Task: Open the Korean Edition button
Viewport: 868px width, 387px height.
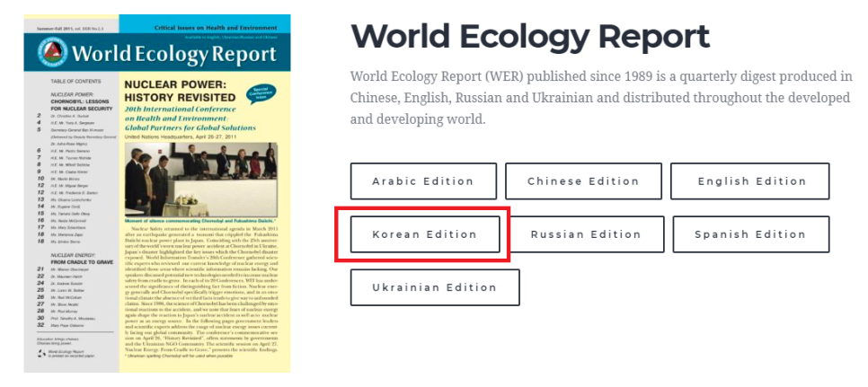Action: tap(425, 234)
